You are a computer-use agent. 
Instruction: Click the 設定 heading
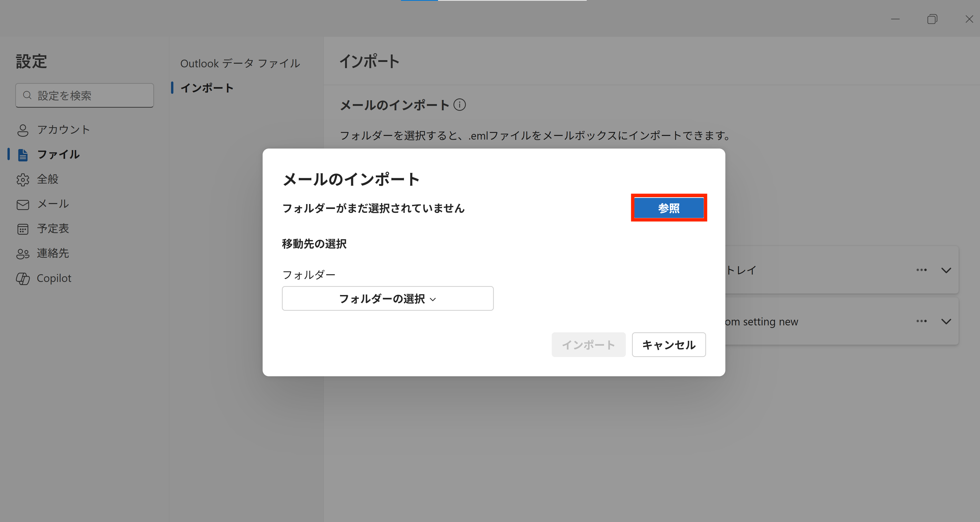tap(31, 61)
